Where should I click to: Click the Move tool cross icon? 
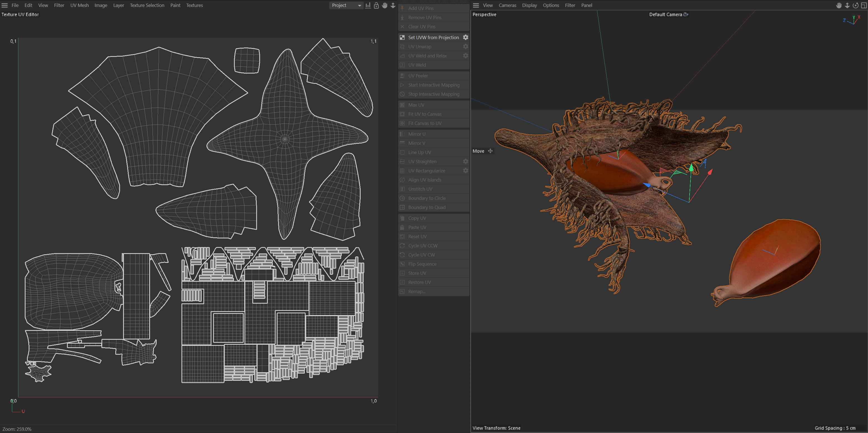tap(490, 151)
